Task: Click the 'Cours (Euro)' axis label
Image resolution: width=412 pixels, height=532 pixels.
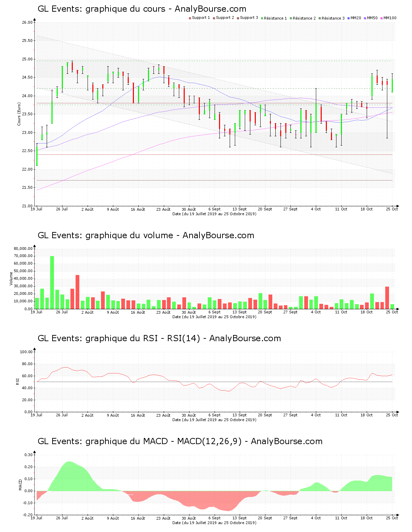Action: pyautogui.click(x=19, y=114)
